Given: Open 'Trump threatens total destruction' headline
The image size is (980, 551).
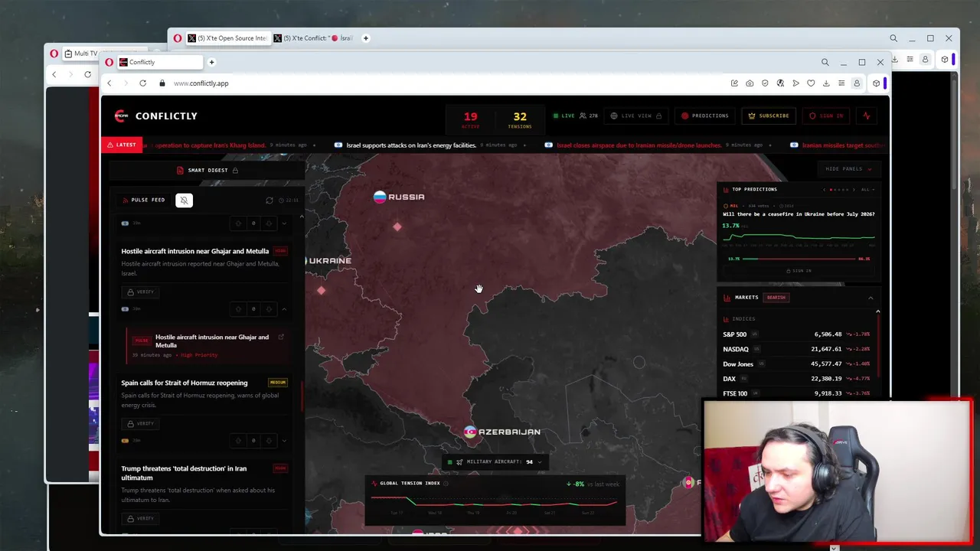Looking at the screenshot, I should 184,473.
